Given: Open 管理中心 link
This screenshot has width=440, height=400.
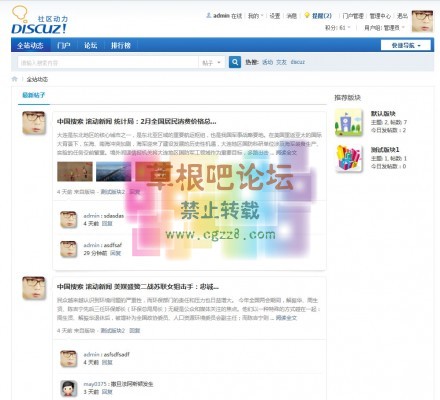Looking at the screenshot, I should pyautogui.click(x=380, y=16).
